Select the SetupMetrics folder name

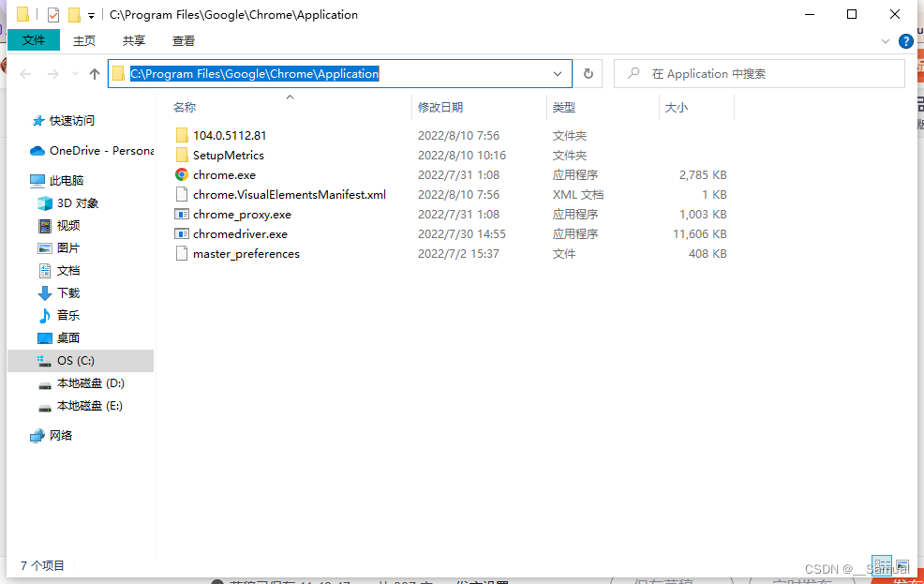tap(229, 155)
